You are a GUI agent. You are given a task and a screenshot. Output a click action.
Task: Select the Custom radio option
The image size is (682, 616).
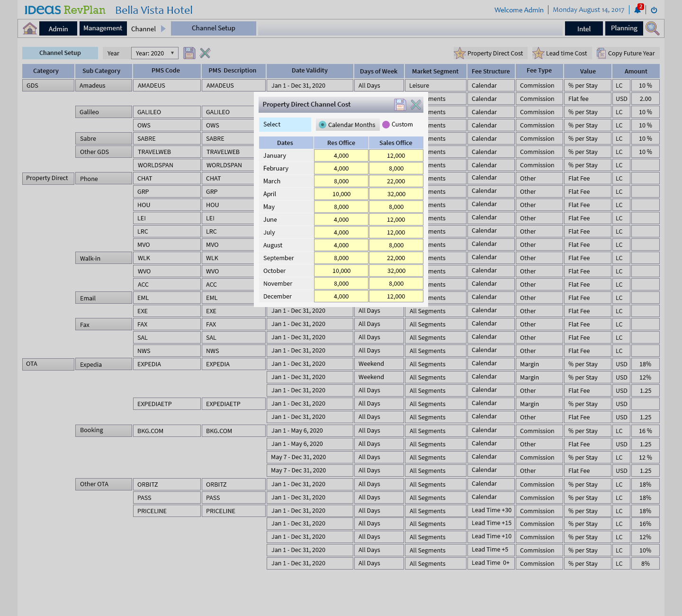[x=386, y=125]
